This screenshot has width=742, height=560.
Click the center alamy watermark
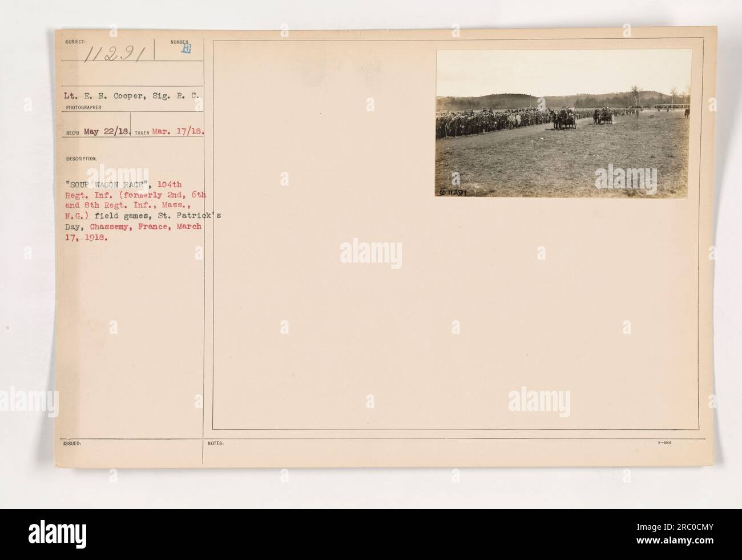[x=371, y=254]
